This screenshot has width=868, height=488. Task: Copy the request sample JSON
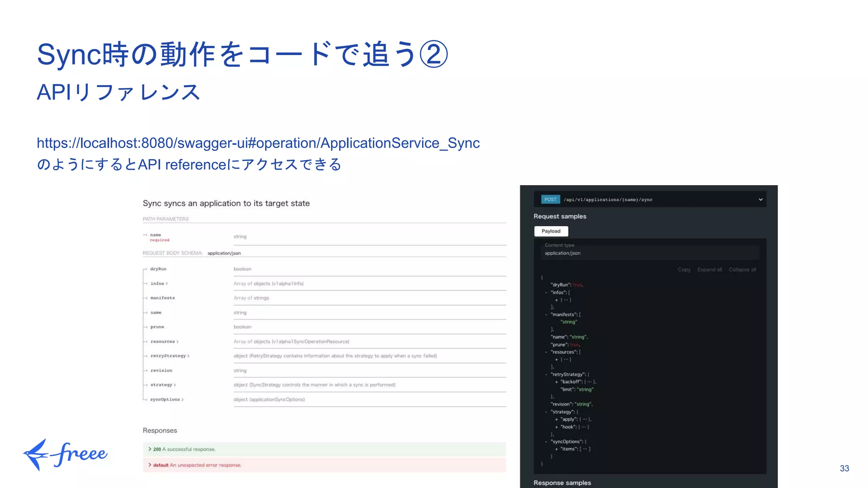click(x=684, y=270)
